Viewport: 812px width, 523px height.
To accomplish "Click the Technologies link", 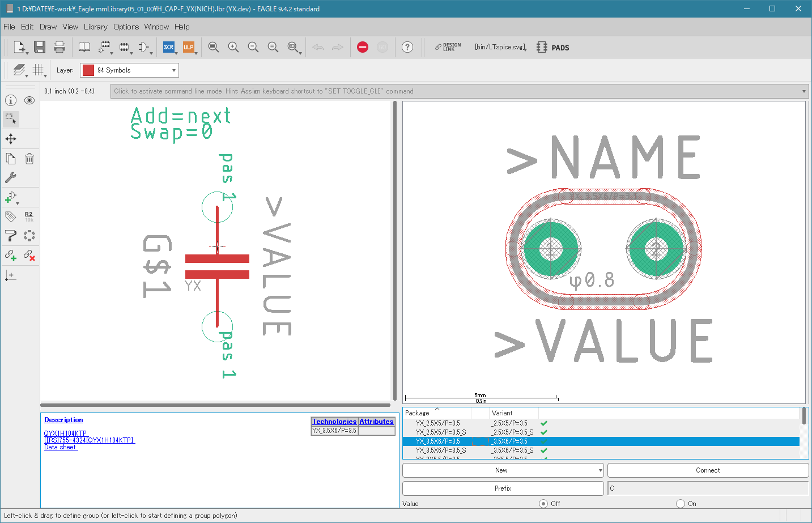I will (x=334, y=422).
